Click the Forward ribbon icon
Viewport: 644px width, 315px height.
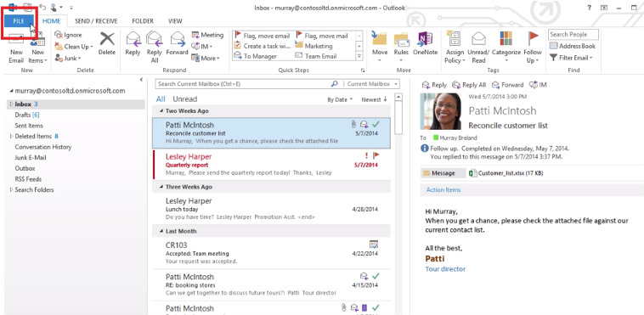coord(178,39)
